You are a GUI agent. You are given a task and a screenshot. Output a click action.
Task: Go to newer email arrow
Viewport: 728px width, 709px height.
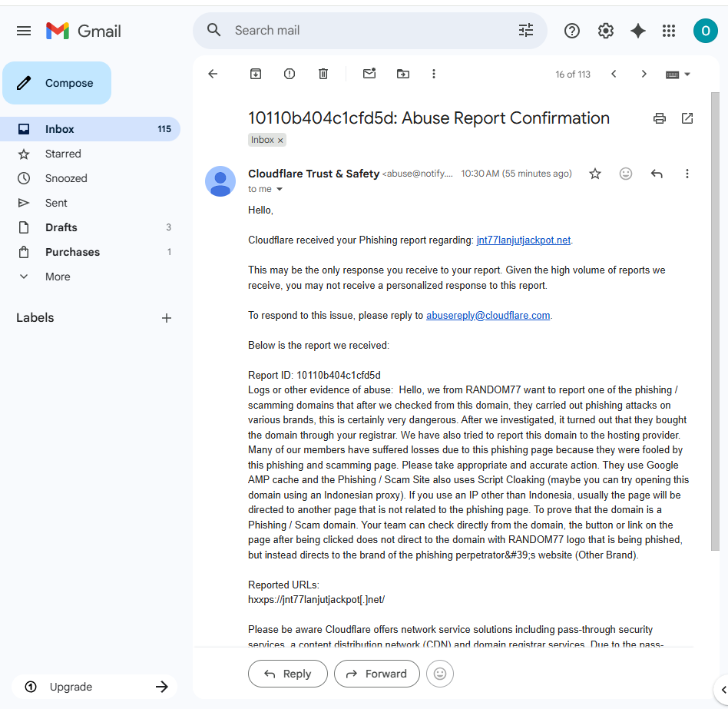[614, 74]
